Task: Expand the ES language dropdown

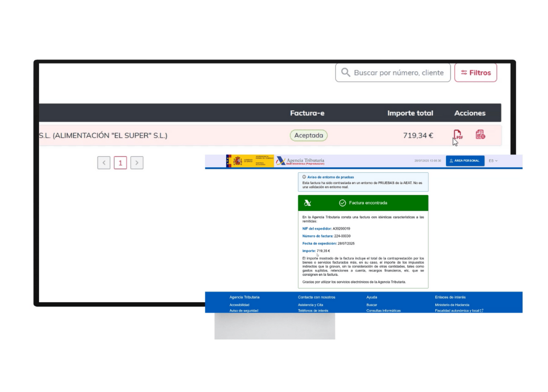Action: [x=493, y=161]
